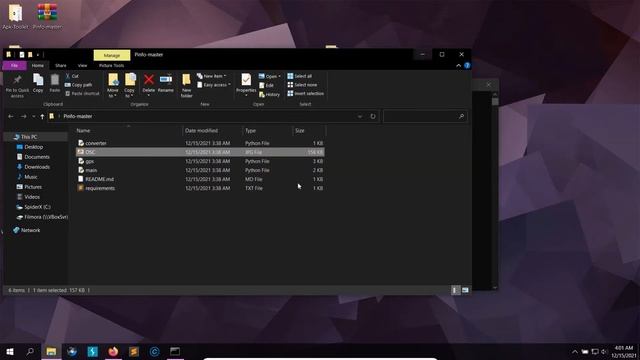Viewport: 640px width, 360px height.
Task: Switch to the Share ribbon tab
Action: pos(61,65)
